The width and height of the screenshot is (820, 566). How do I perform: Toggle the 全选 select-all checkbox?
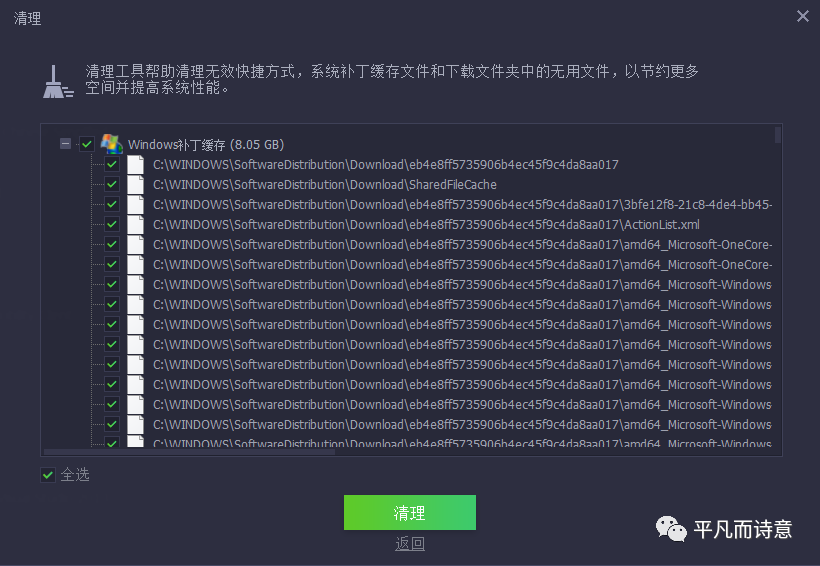click(48, 475)
